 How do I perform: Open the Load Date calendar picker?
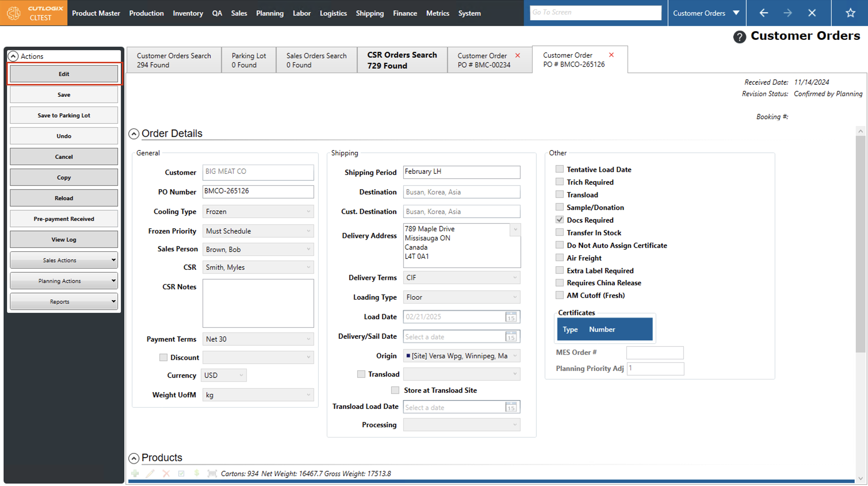pyautogui.click(x=511, y=317)
